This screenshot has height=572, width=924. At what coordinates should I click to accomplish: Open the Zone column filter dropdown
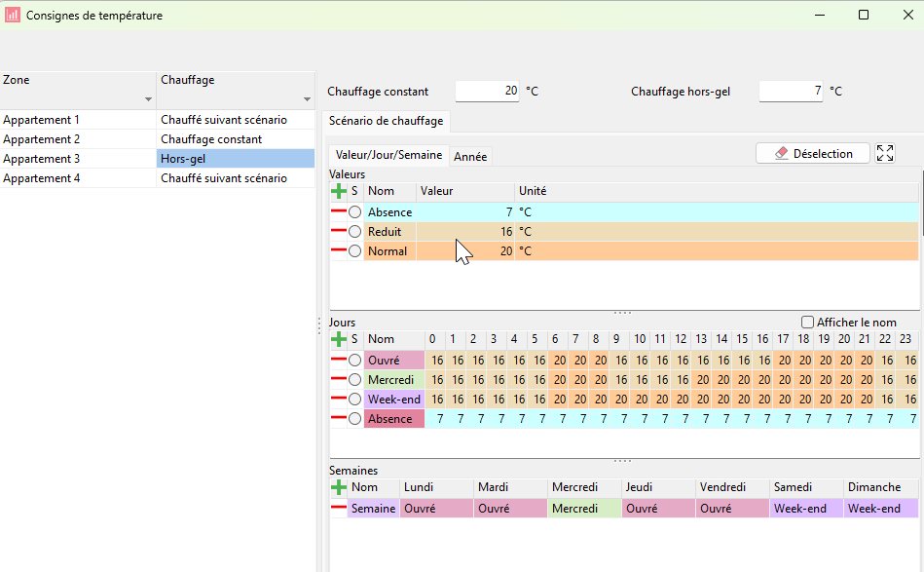coord(148,99)
